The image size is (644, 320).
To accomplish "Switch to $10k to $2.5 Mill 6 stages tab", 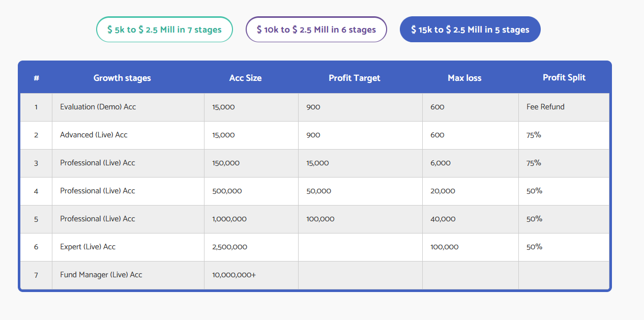I will [316, 30].
